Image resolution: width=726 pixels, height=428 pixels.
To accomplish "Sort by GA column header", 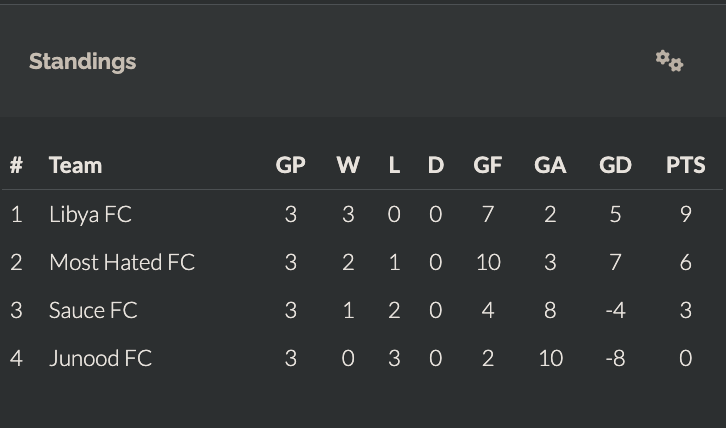I will click(550, 165).
